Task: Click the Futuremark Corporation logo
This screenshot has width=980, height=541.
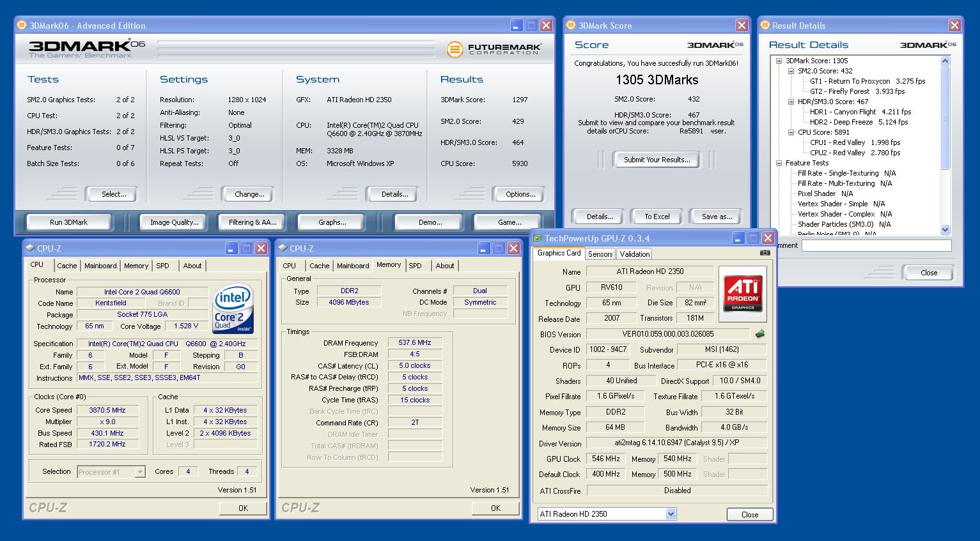Action: tap(494, 49)
